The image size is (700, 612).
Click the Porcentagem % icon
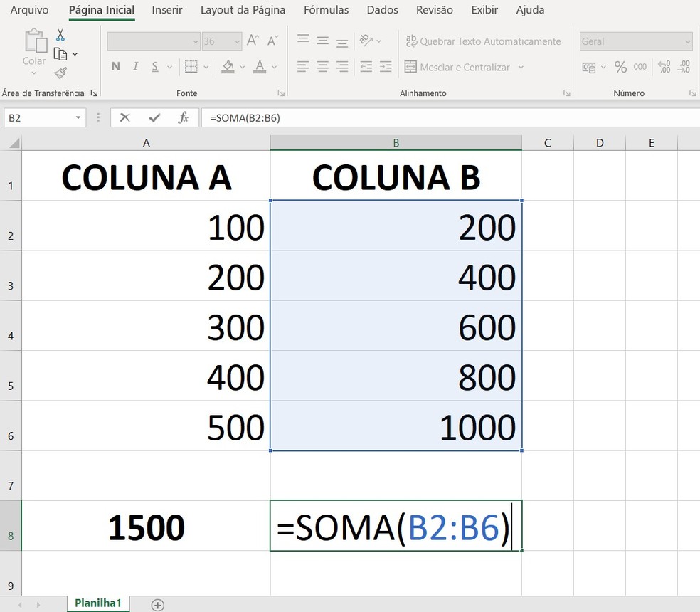click(621, 67)
